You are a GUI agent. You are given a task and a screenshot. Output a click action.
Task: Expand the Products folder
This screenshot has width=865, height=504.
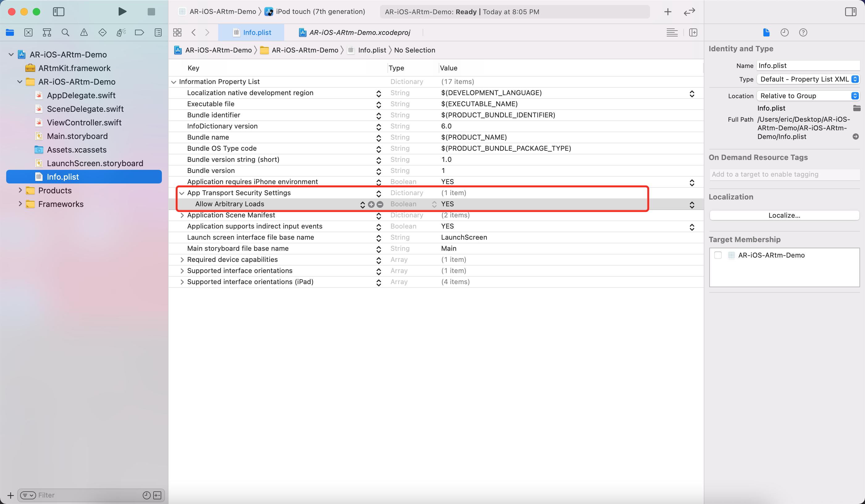coord(20,191)
